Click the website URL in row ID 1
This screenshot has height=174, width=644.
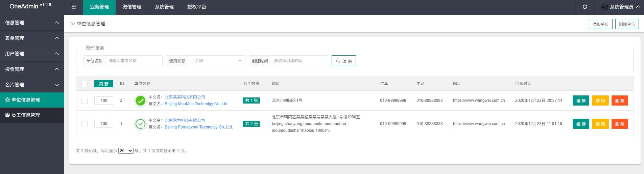(479, 124)
